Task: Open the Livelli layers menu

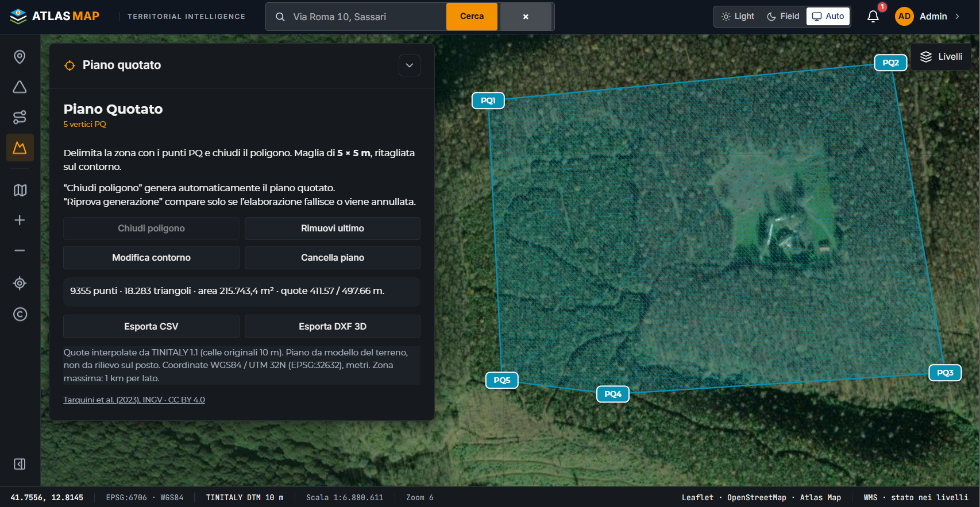Action: coord(941,57)
